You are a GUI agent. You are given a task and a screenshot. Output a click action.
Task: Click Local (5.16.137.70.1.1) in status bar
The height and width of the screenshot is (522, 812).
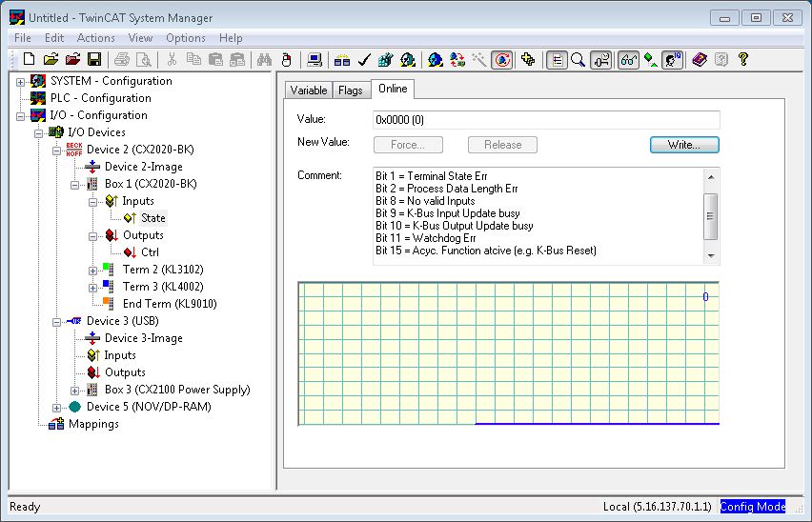click(x=657, y=507)
